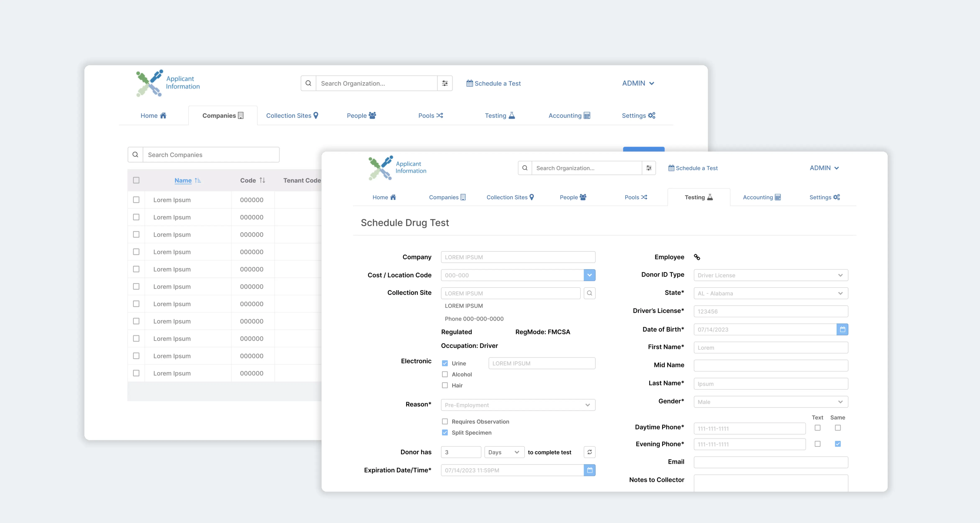
Task: Open State dropdown
Action: click(771, 293)
